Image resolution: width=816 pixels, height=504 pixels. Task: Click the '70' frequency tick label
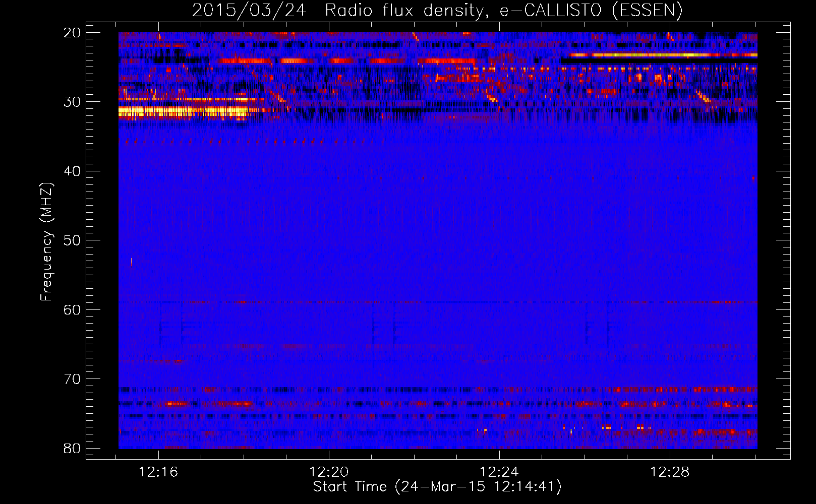pyautogui.click(x=72, y=379)
